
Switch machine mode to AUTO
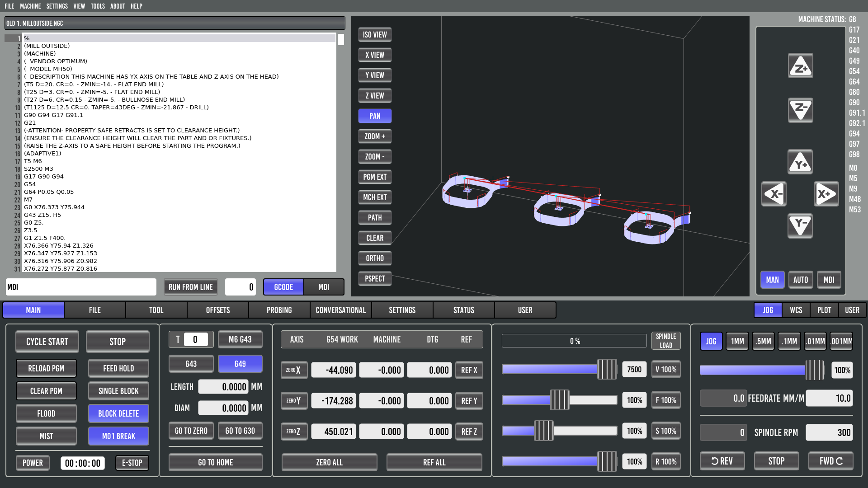tap(800, 280)
